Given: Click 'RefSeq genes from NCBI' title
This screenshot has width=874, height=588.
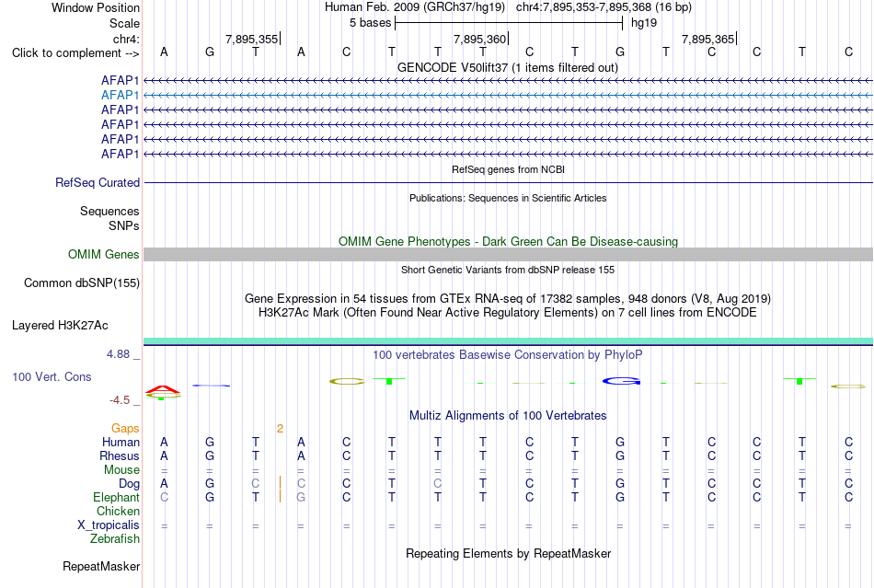Looking at the screenshot, I should click(x=509, y=169).
